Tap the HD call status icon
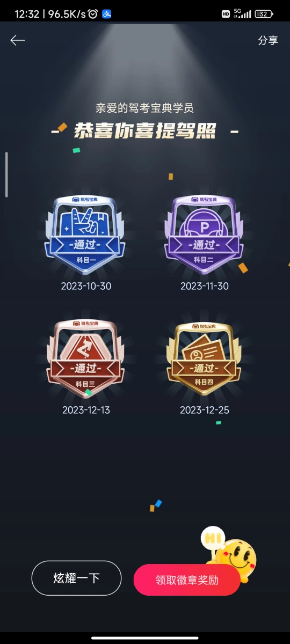Viewport: 290px width, 644px height. point(226,14)
